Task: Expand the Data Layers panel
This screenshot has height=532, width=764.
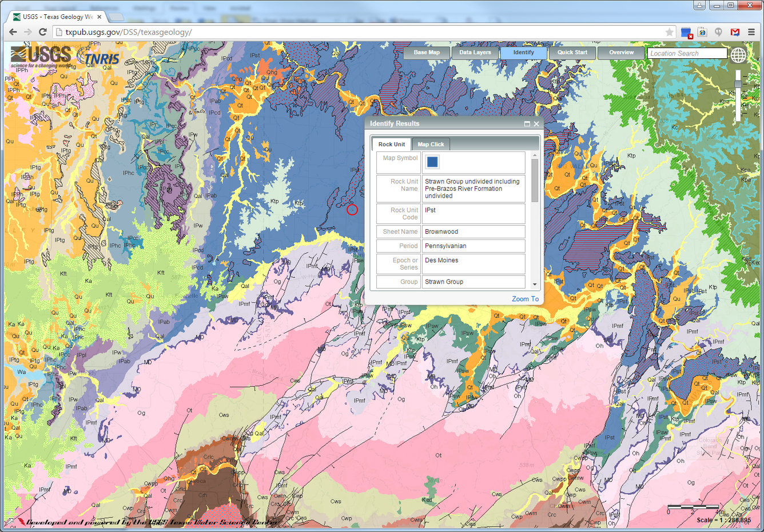Action: point(475,53)
